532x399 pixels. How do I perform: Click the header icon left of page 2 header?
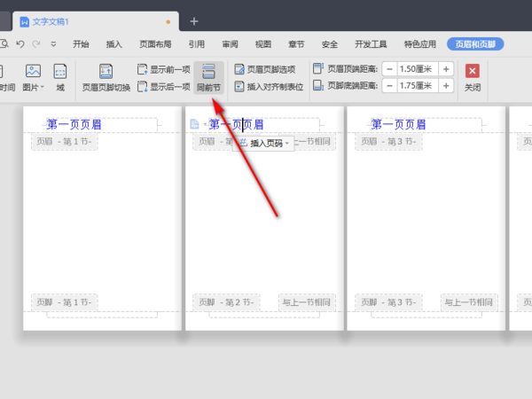pos(194,124)
